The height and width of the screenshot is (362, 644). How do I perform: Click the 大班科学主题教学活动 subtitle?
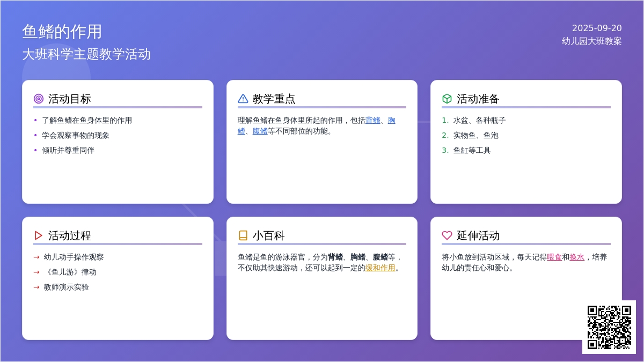86,54
